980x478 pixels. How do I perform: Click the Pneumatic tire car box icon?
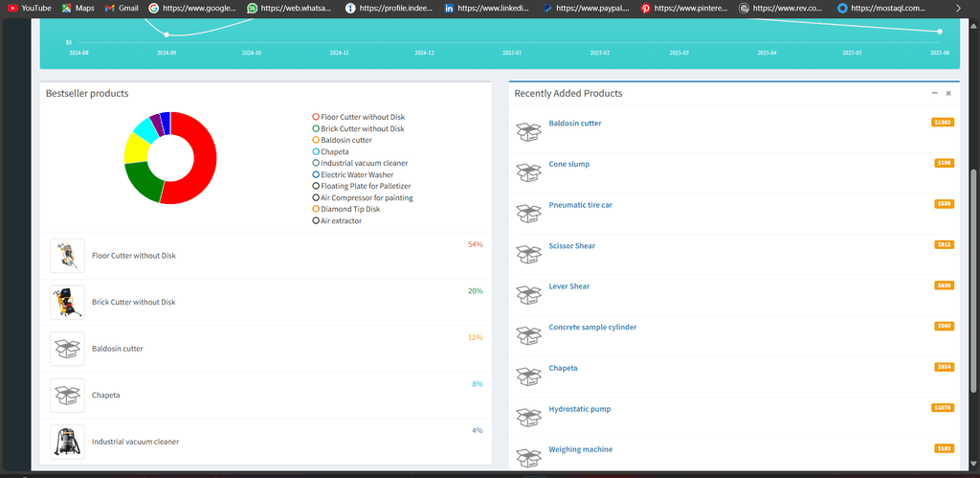click(x=528, y=213)
